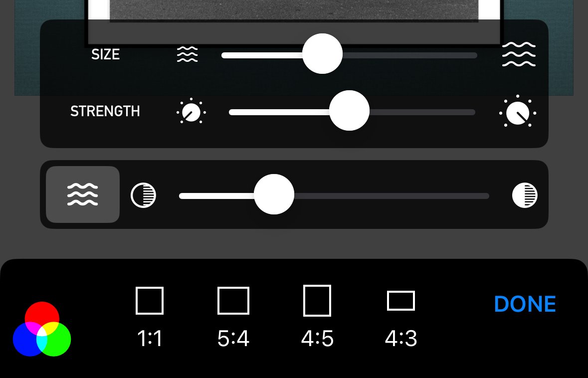Open the RGB color circles picker
This screenshot has width=588, height=378.
pos(41,329)
